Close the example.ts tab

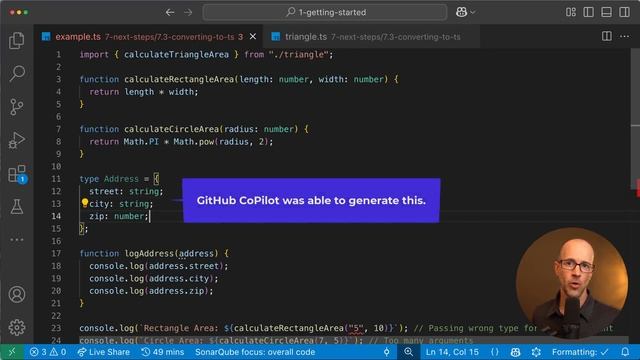[253, 37]
